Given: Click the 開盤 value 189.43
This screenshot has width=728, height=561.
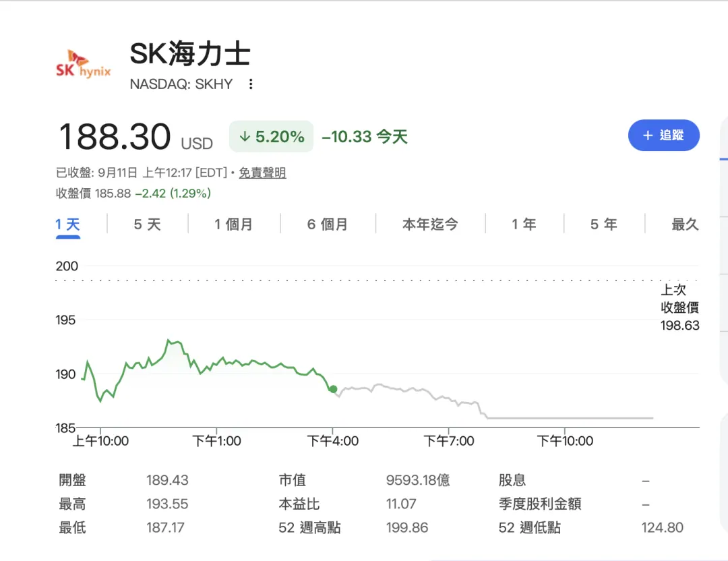Looking at the screenshot, I should tap(167, 480).
